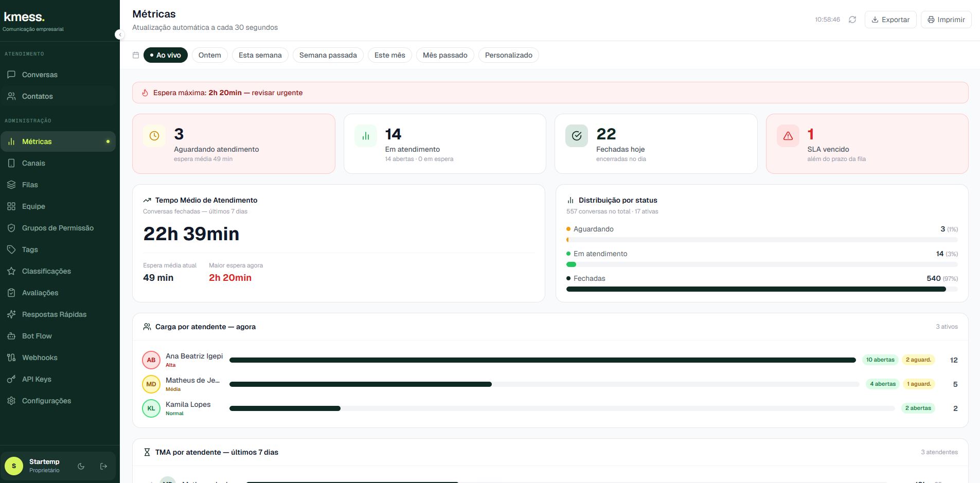Open the API Keys page
The image size is (980, 483).
(58, 379)
